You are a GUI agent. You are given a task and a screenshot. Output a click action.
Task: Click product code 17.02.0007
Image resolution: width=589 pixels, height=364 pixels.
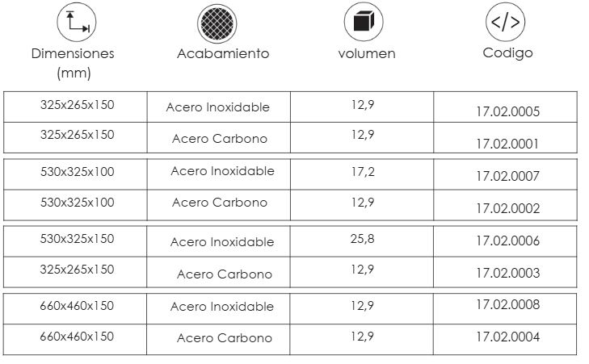(507, 175)
